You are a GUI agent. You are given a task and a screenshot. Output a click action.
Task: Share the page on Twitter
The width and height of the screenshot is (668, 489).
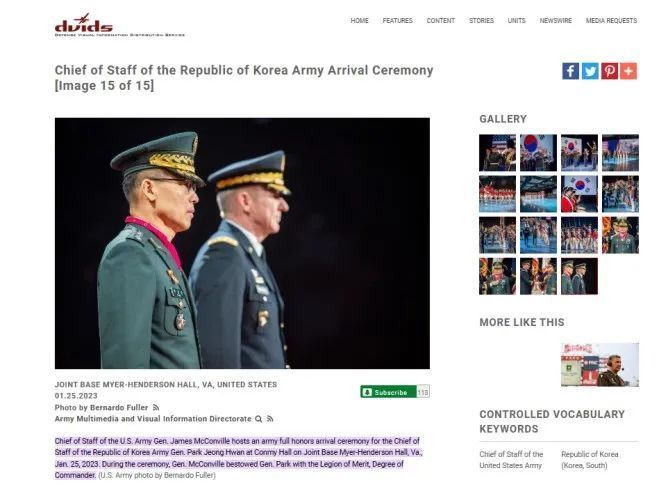[x=590, y=71]
